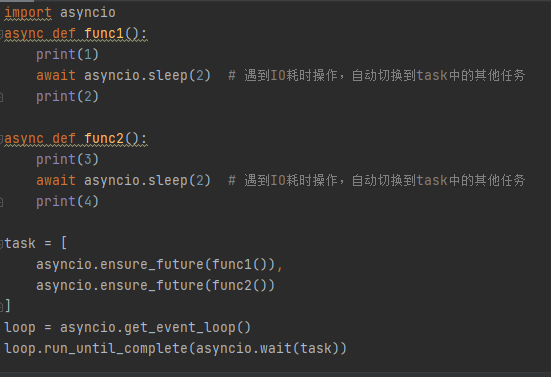Click the Chinese comment in func1

click(x=377, y=76)
